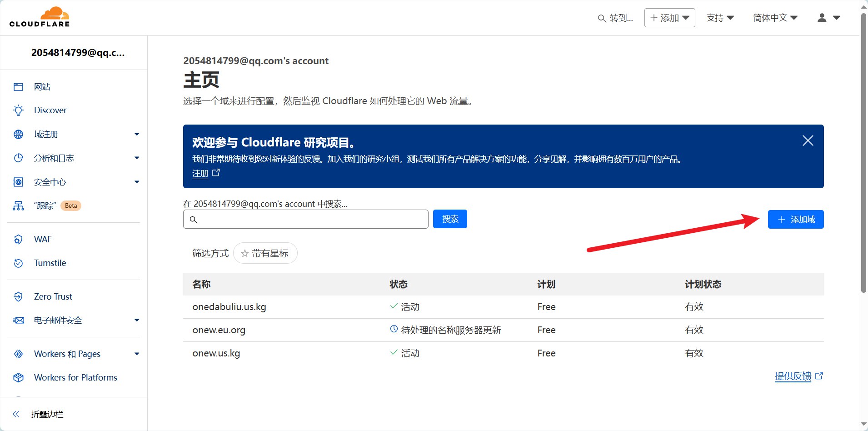Image resolution: width=868 pixels, height=431 pixels.
Task: Click the blue 搜索 button
Action: (450, 219)
